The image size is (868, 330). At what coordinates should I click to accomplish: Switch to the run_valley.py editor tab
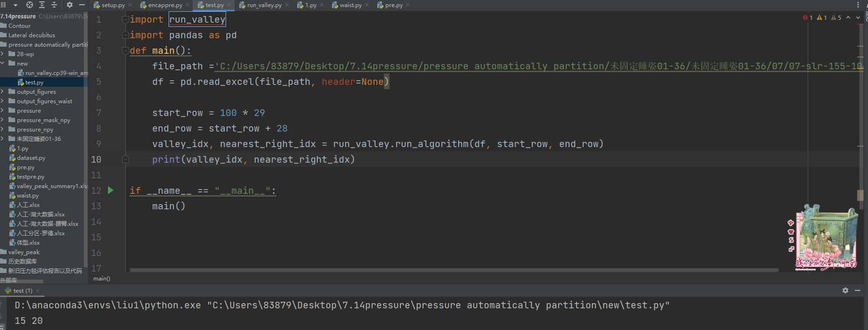click(264, 5)
